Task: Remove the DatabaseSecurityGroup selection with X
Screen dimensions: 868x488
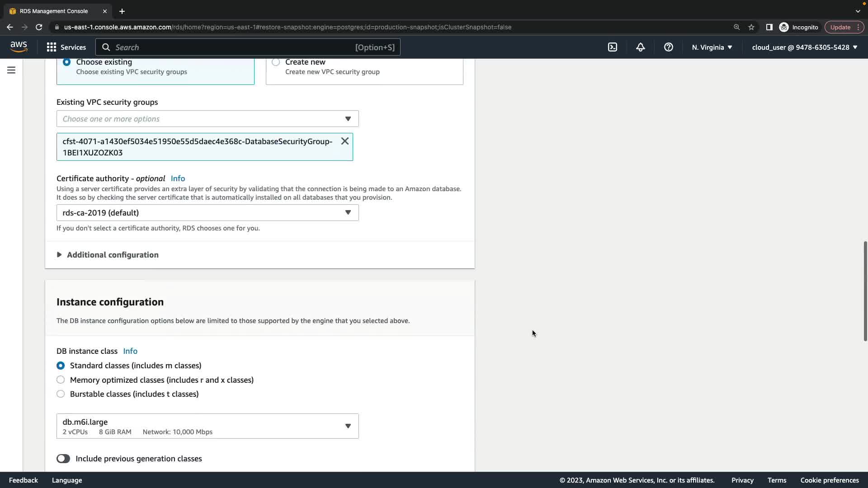Action: coord(345,141)
